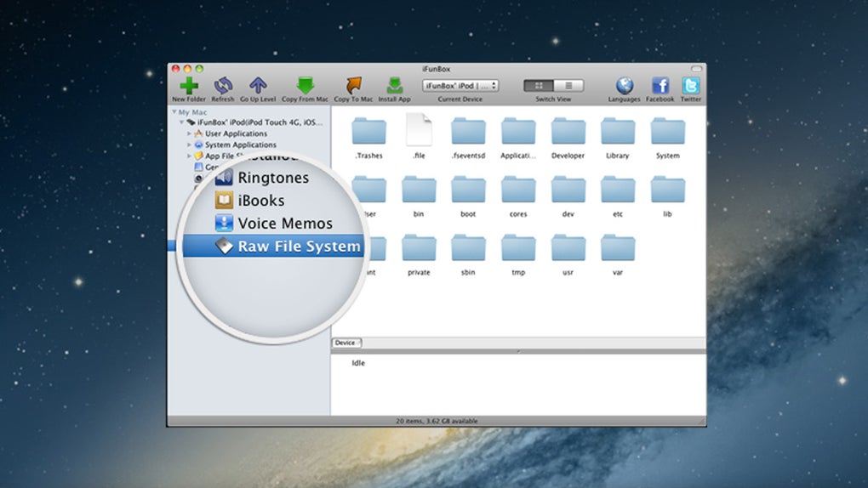Open the usr folder
868x488 pixels.
pyautogui.click(x=568, y=248)
